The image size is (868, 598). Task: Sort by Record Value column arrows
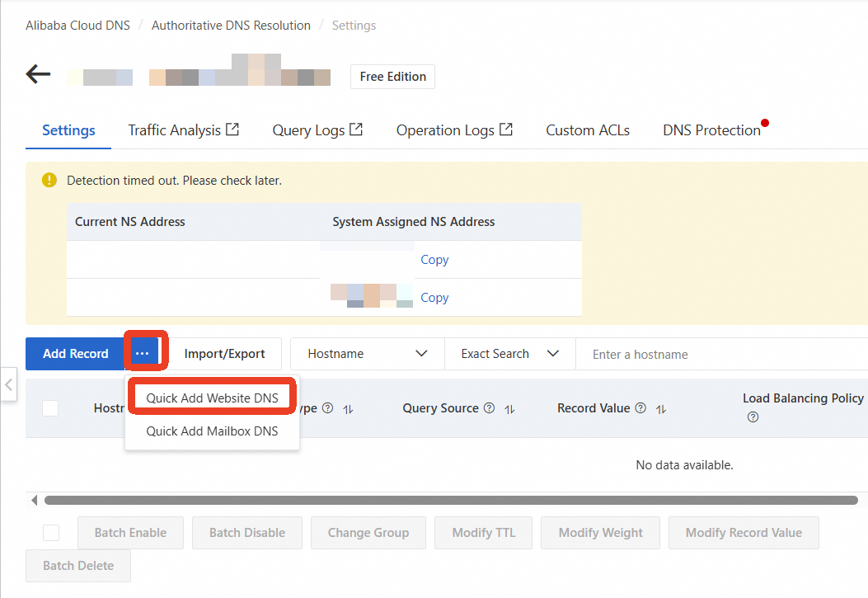661,409
